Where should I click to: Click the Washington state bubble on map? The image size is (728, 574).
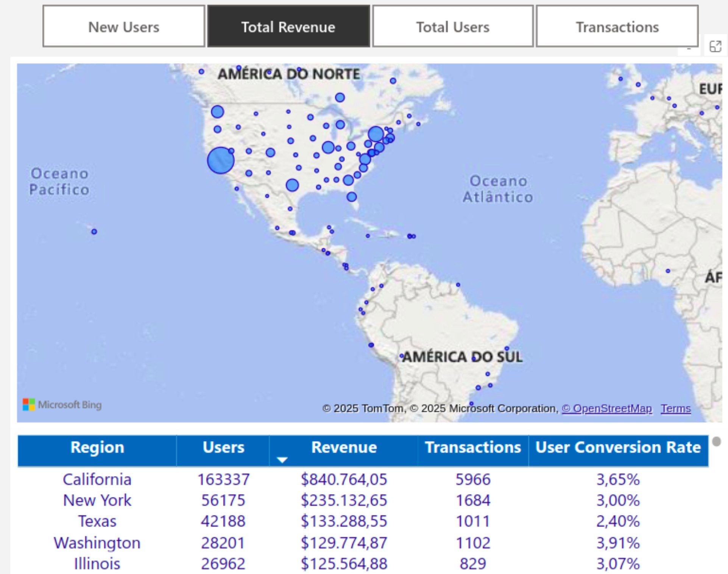[217, 112]
